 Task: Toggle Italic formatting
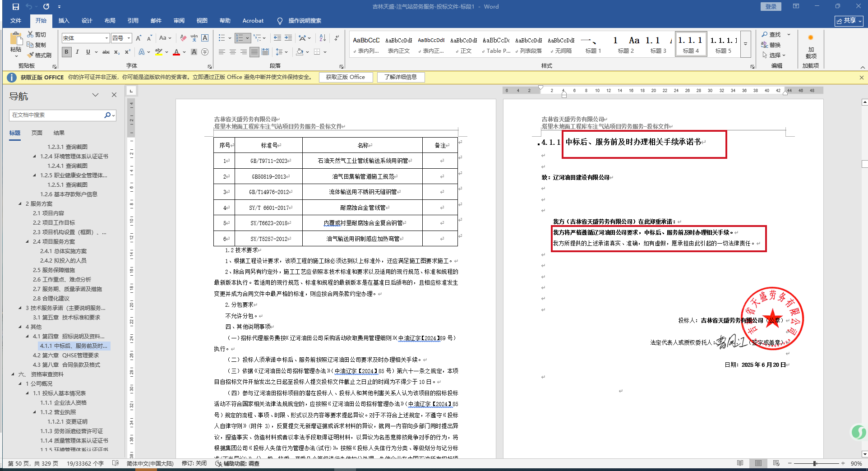coord(78,52)
